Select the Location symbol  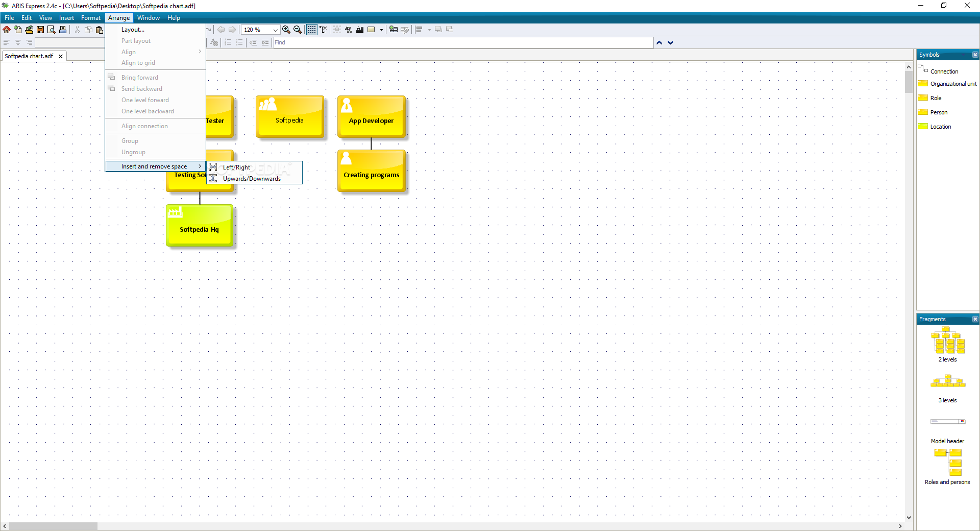coord(935,127)
